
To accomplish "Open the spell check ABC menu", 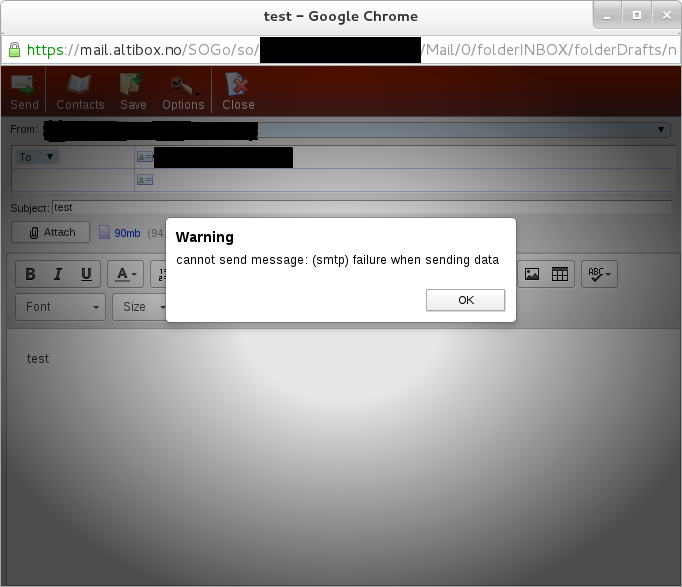I will coord(600,274).
